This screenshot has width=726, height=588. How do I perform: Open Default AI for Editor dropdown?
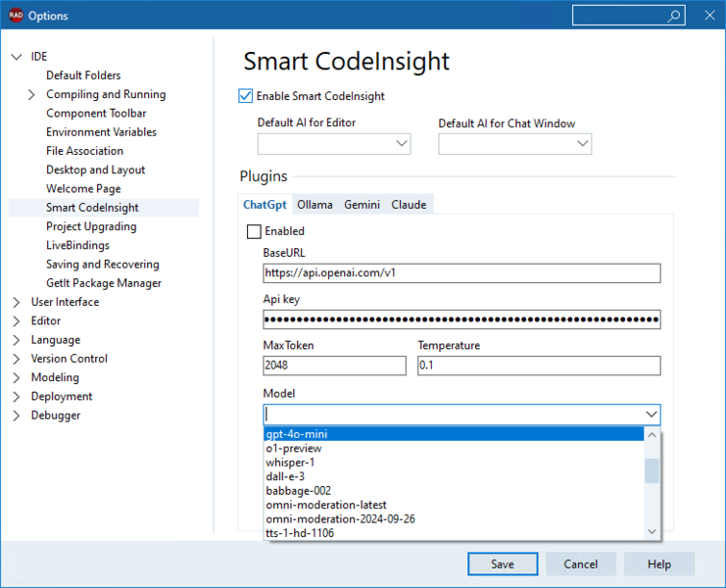[x=334, y=144]
